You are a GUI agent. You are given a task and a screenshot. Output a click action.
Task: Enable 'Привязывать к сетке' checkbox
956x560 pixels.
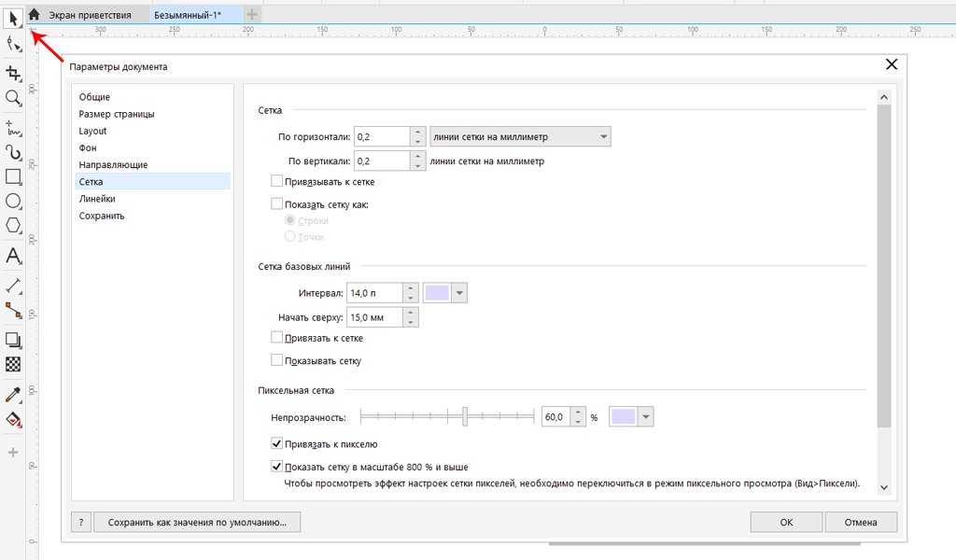[x=276, y=182]
